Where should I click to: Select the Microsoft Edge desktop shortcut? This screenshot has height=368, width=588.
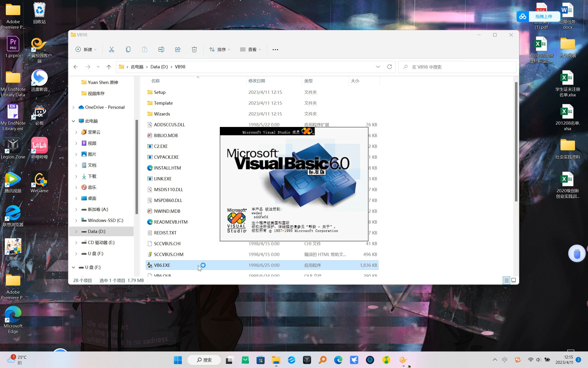[13, 320]
